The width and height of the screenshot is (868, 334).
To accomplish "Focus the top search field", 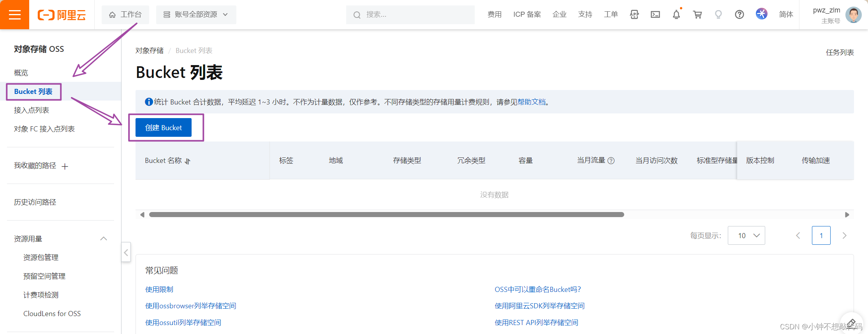I will [410, 15].
